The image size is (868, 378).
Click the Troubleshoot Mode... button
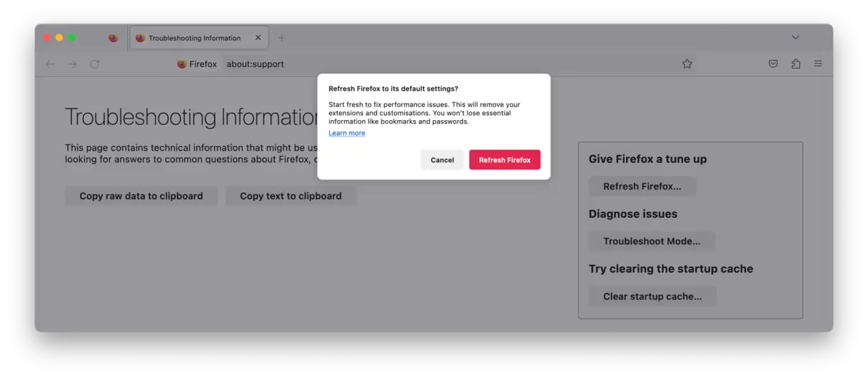click(x=652, y=242)
